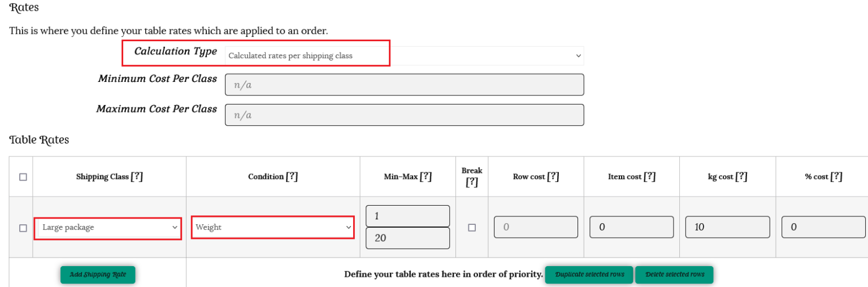Focus the Minimum Cost Per Class field
Viewport: 868px width, 287px height.
pos(404,85)
